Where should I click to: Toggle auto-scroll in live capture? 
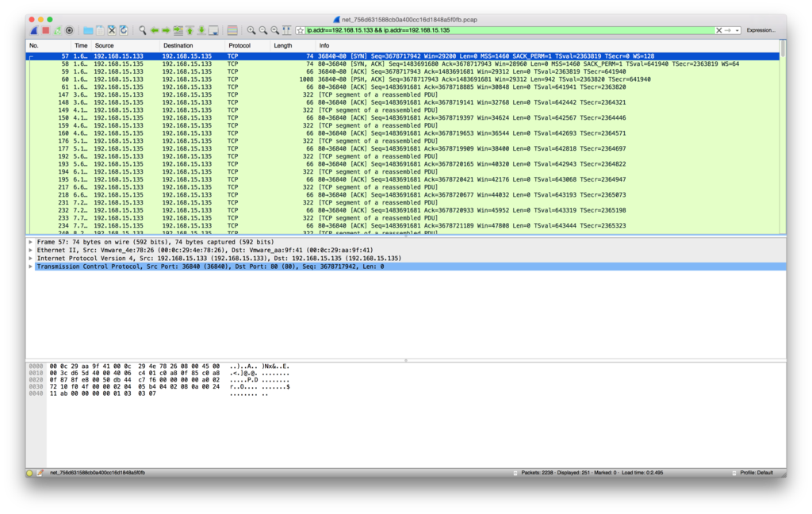[x=213, y=30]
